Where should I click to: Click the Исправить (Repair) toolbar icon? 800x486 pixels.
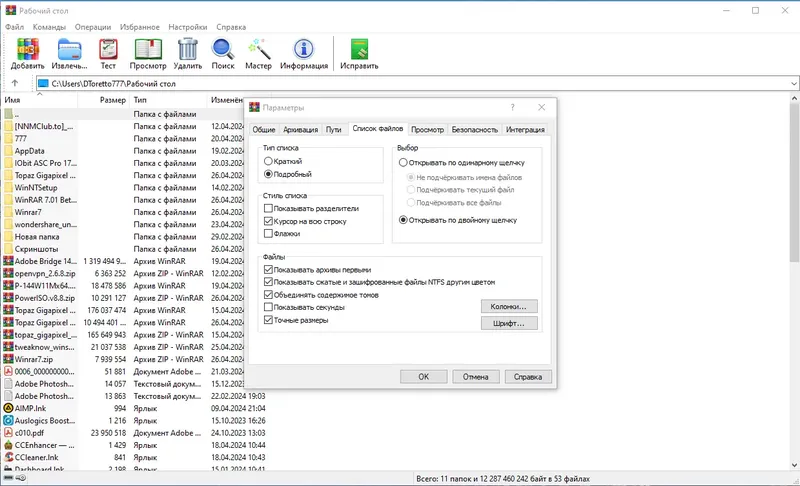[x=359, y=49]
